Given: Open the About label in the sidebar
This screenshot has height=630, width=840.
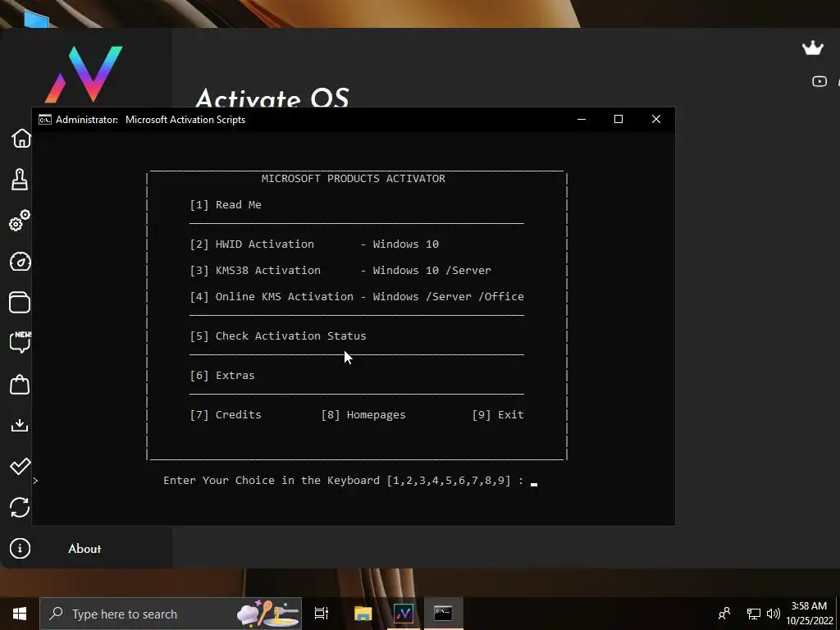Looking at the screenshot, I should coord(84,549).
